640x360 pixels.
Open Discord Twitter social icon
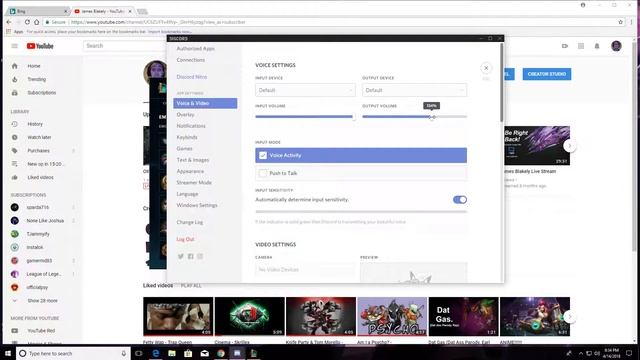click(x=181, y=256)
